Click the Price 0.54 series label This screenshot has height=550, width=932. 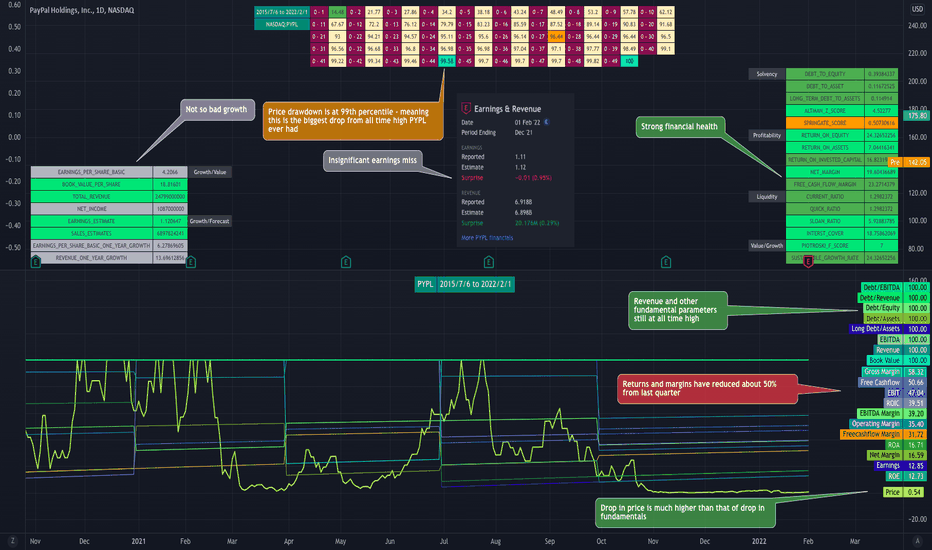(x=902, y=492)
